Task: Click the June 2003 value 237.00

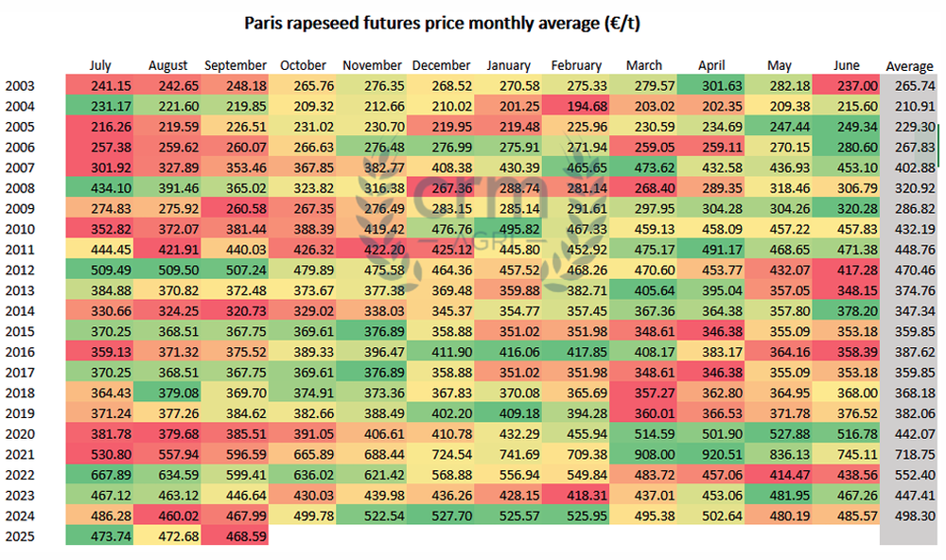Action: (x=846, y=86)
